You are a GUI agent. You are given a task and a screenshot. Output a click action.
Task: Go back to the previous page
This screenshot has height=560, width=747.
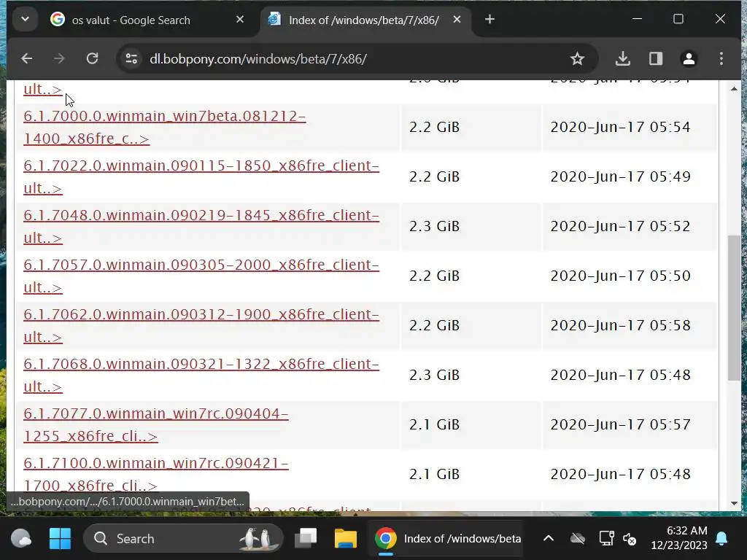[x=27, y=58]
